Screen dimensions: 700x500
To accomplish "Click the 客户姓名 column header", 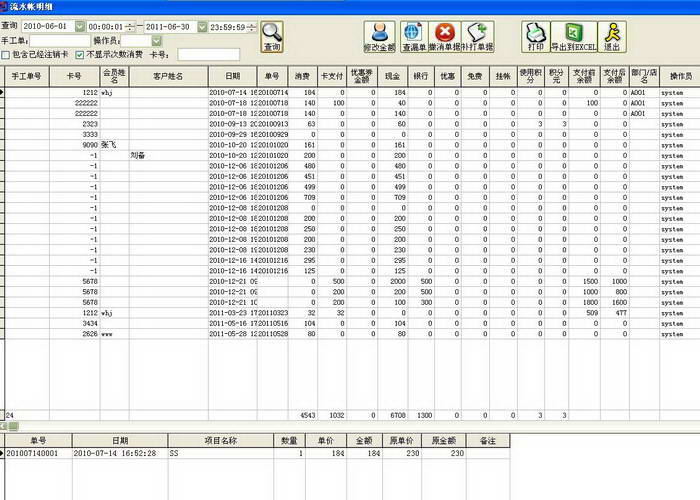I will click(168, 76).
